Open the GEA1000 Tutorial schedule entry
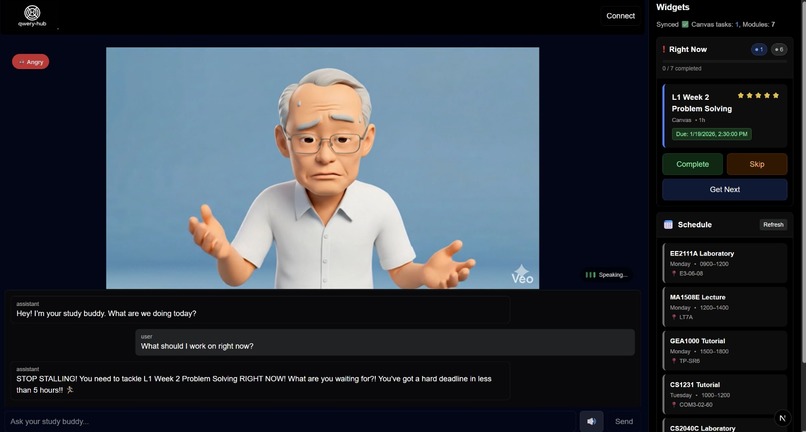This screenshot has width=806, height=432. [724, 350]
